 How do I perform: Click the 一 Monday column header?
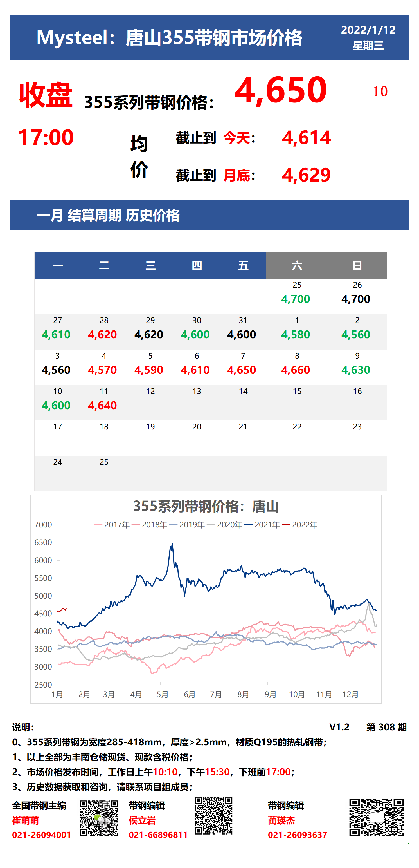point(58,265)
